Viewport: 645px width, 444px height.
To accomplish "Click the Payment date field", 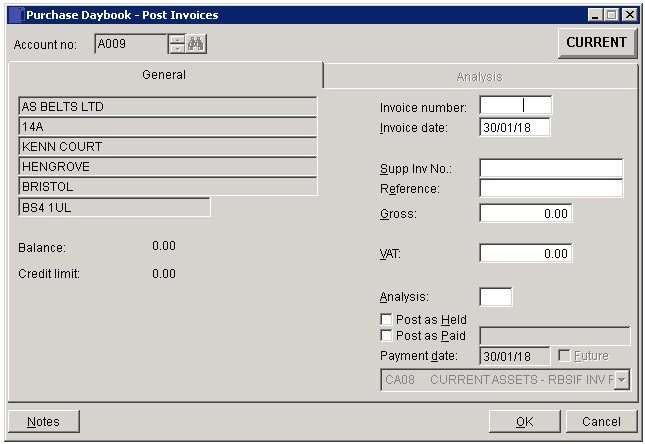I will click(x=515, y=356).
